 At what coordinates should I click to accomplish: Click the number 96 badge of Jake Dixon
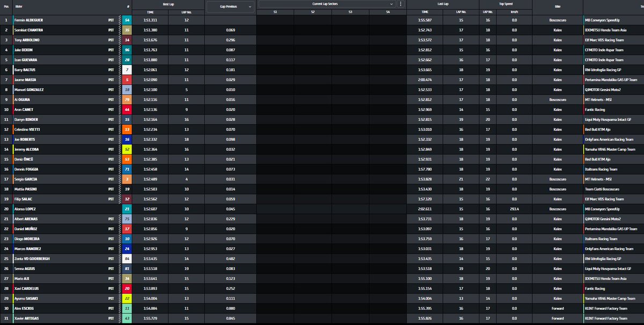127,50
